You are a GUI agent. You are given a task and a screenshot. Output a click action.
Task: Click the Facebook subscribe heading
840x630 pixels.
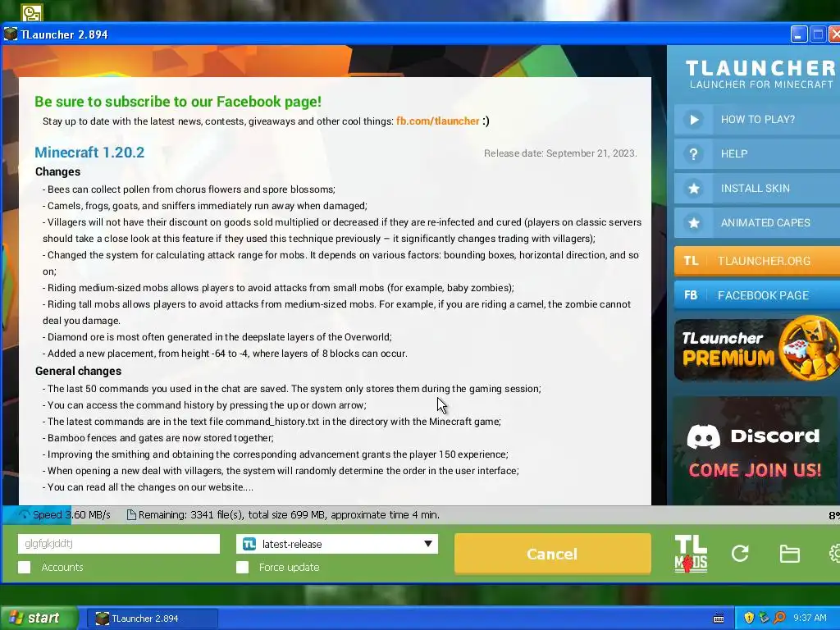click(178, 101)
